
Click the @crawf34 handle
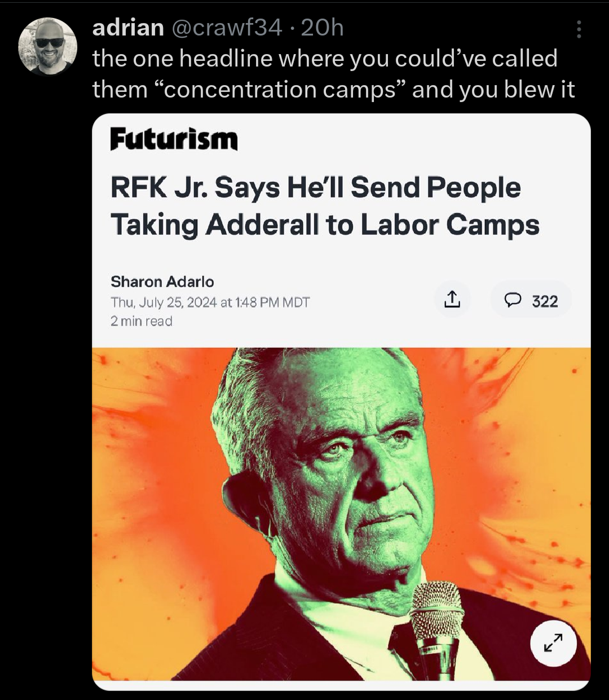(x=226, y=27)
